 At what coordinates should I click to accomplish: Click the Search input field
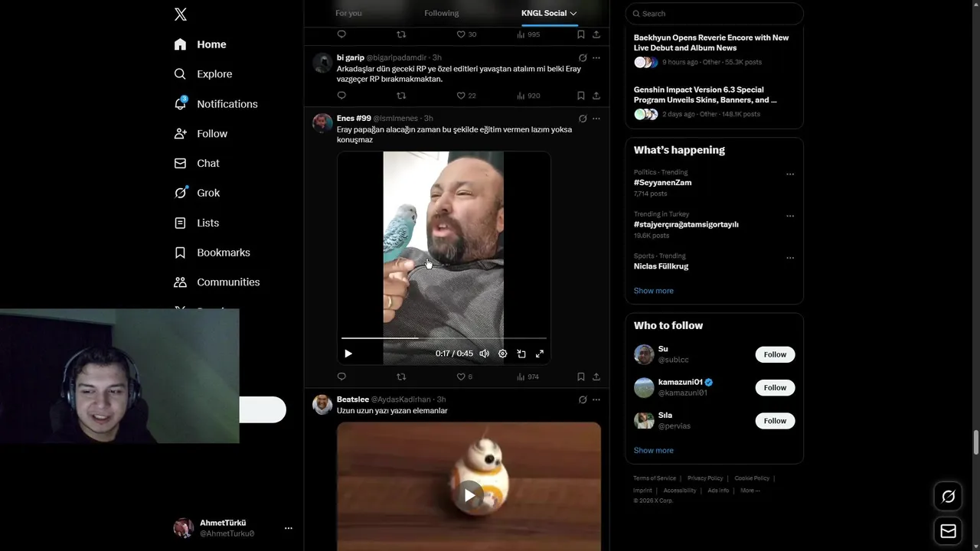714,14
